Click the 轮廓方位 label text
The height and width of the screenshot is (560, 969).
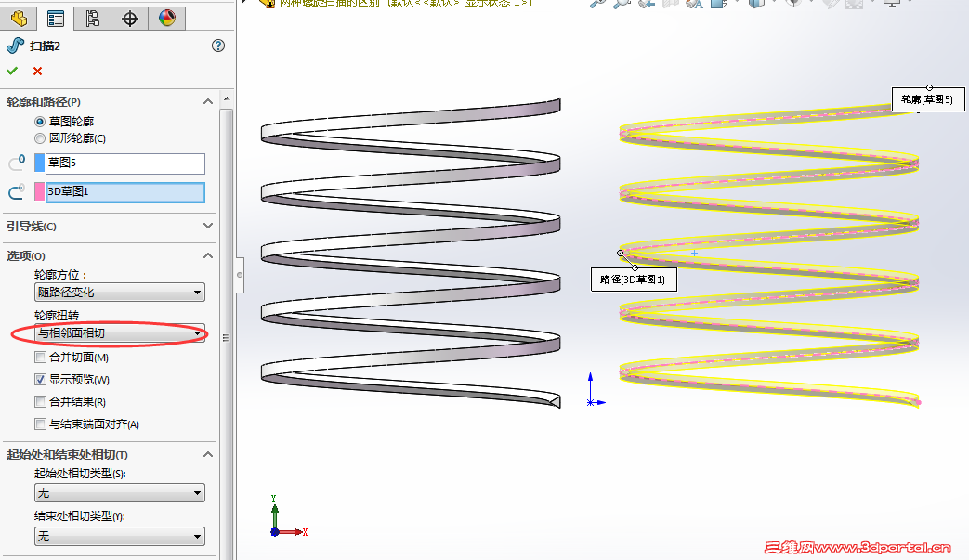(x=60, y=275)
